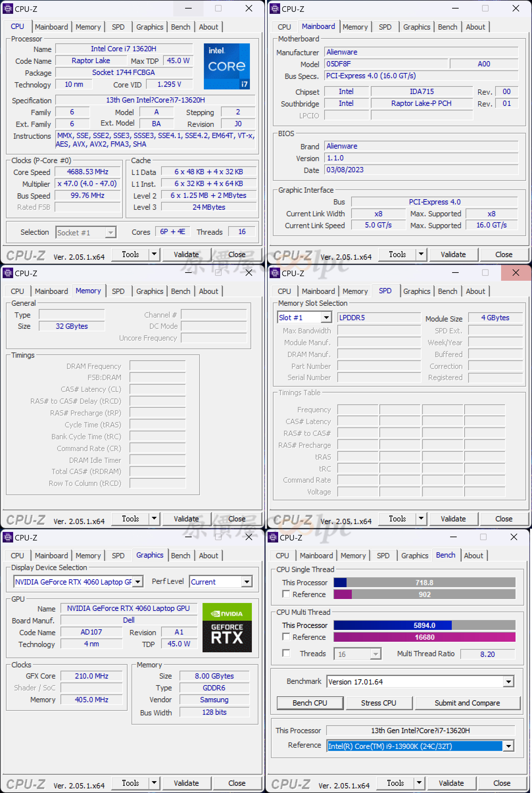Click the single thread Reference 902 bar
The height and width of the screenshot is (793, 532).
[x=424, y=594]
